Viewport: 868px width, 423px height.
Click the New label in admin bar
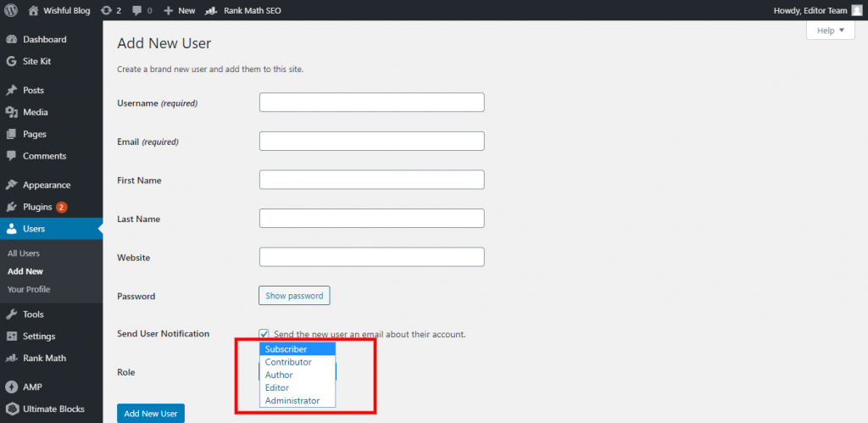point(186,10)
